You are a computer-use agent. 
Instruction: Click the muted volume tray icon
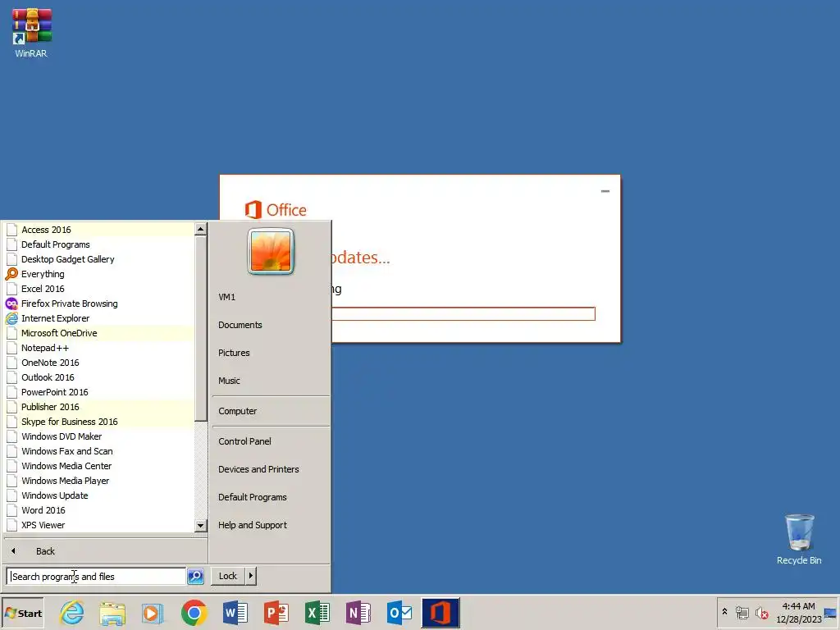762,612
